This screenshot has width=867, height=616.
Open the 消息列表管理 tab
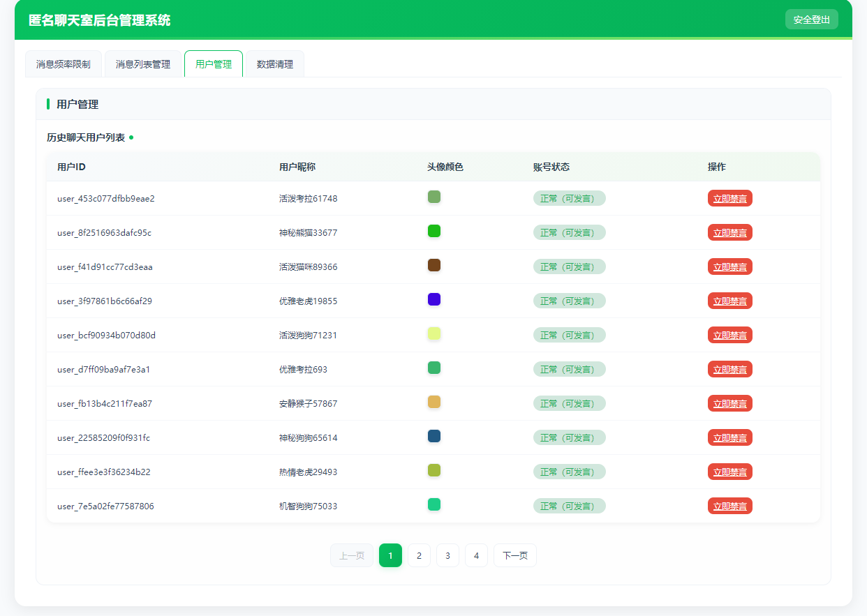[x=143, y=64]
